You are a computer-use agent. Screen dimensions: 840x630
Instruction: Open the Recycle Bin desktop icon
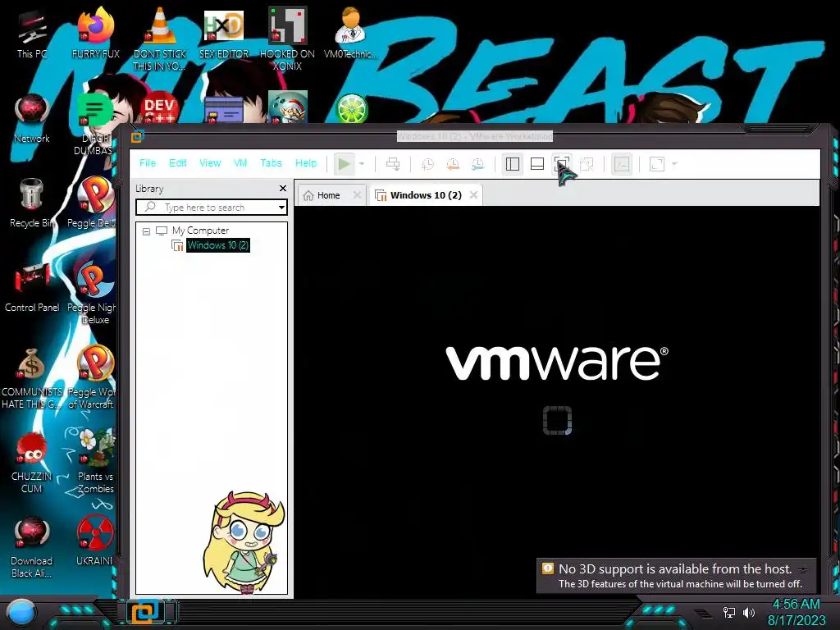tap(31, 203)
